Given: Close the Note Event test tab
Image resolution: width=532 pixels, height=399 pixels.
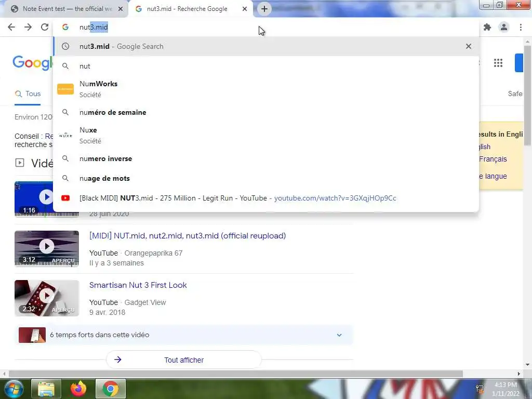Looking at the screenshot, I should click(121, 9).
